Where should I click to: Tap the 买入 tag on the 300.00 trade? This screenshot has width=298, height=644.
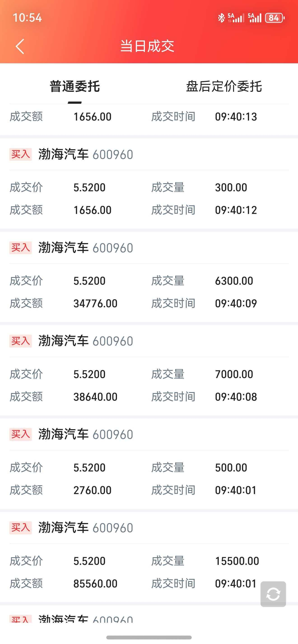pos(21,154)
